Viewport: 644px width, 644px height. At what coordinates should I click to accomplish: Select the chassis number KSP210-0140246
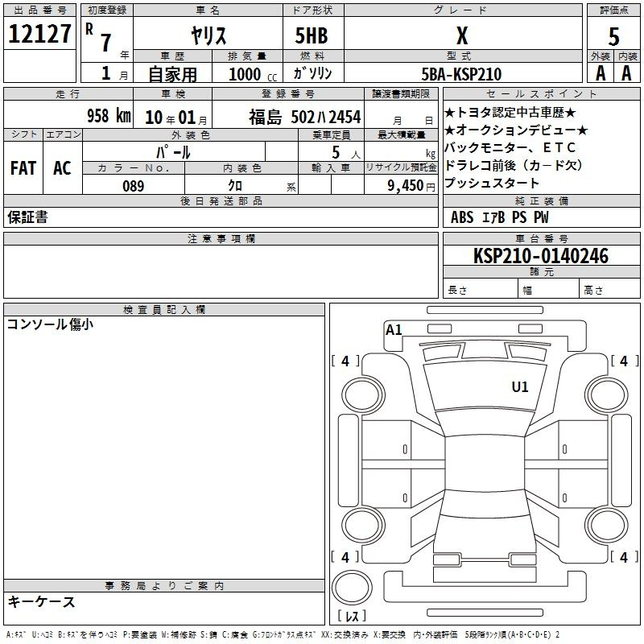pos(541,256)
